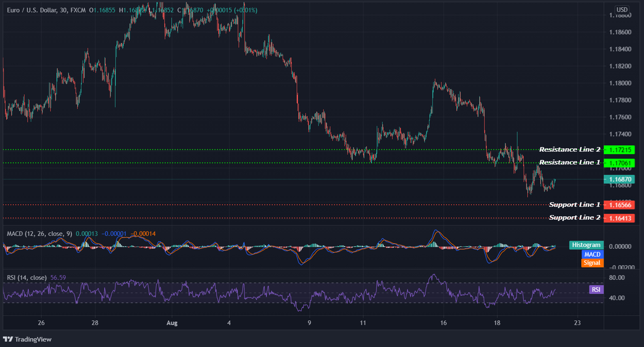The image size is (644, 347).
Task: Click the 1.17400 price scale label
Action: [620, 134]
